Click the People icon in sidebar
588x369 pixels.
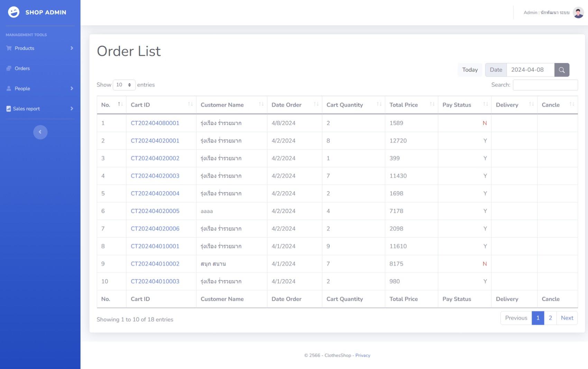point(8,88)
